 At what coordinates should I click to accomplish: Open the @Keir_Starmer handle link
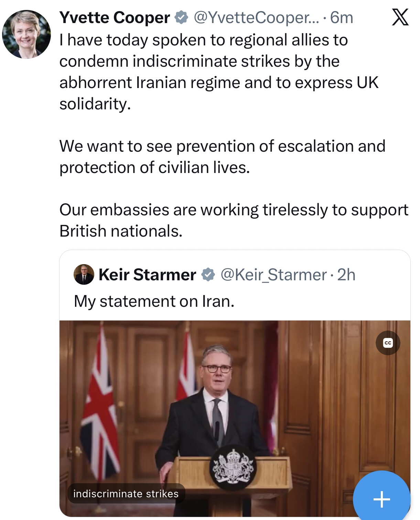tap(273, 275)
